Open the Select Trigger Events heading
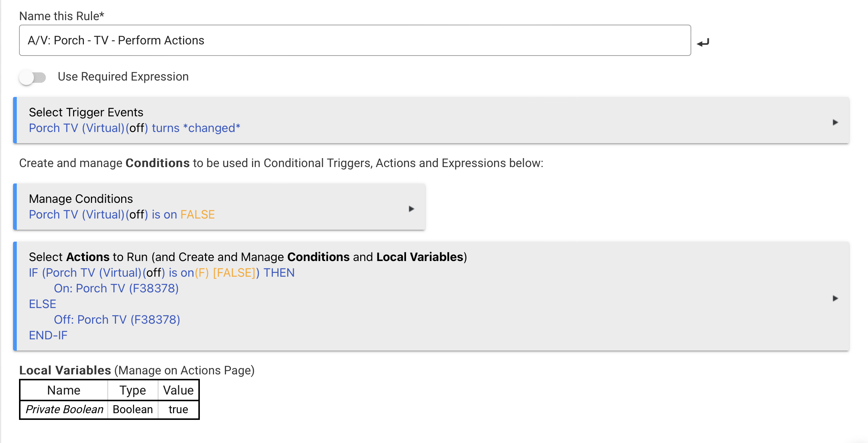 tap(86, 112)
